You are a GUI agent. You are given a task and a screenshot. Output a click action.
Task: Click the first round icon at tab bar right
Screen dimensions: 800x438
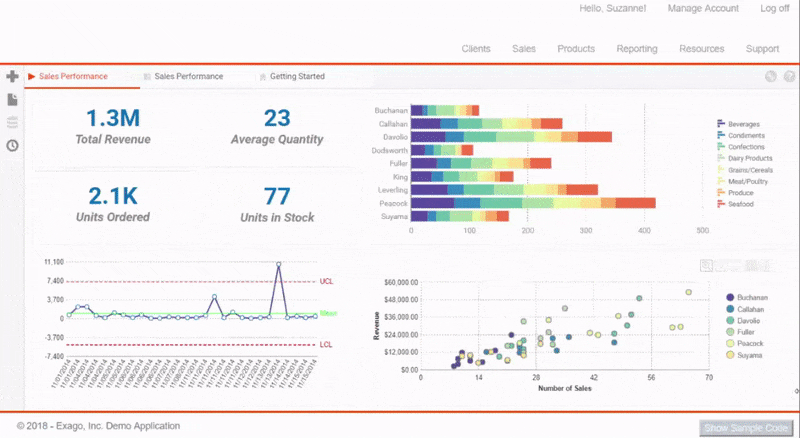click(771, 76)
